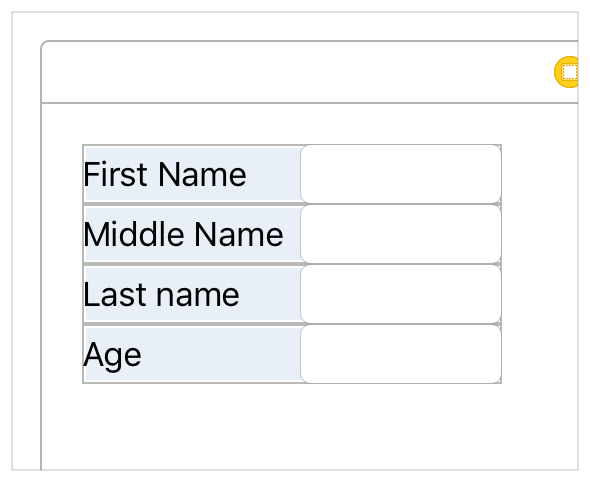
Task: Click the text field beside Last name
Action: pos(401,294)
